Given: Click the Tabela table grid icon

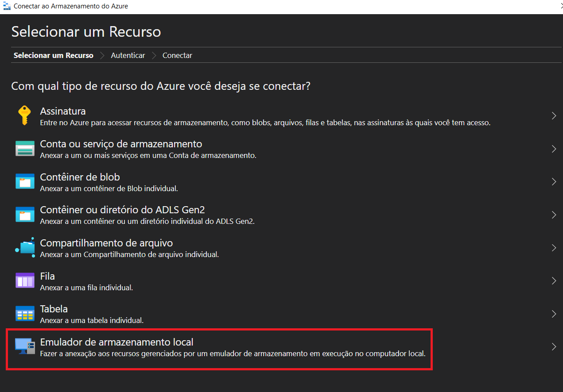Looking at the screenshot, I should click(x=24, y=313).
